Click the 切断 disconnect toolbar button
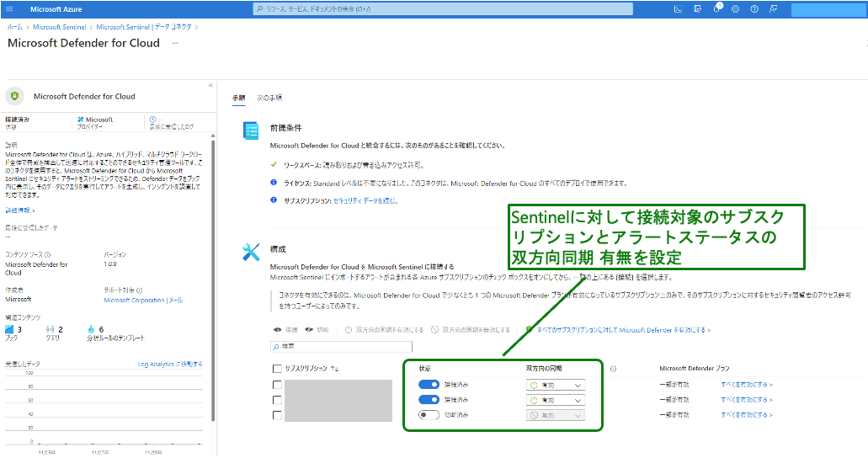Viewport: 868px width, 458px height. [317, 329]
